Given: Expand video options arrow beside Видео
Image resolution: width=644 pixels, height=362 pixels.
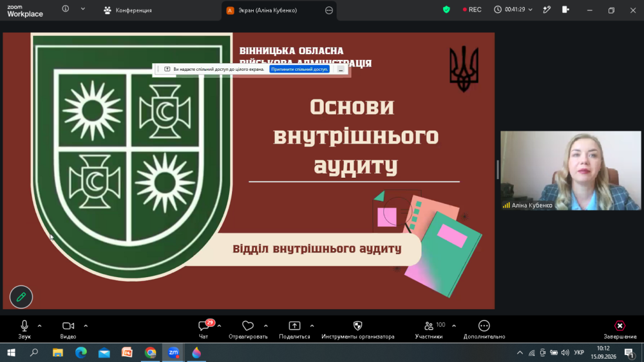Looking at the screenshot, I should tap(86, 326).
